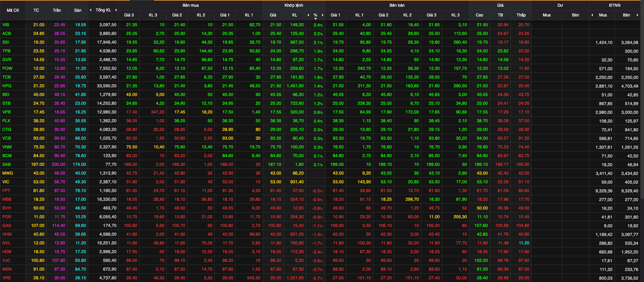Screen dimensions: 644x282
Task: Click the Tổng KL column header
Action: tap(103, 10)
